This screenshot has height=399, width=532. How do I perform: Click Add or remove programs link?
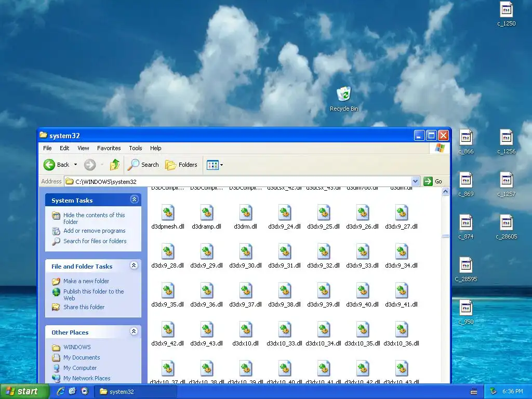coord(95,231)
